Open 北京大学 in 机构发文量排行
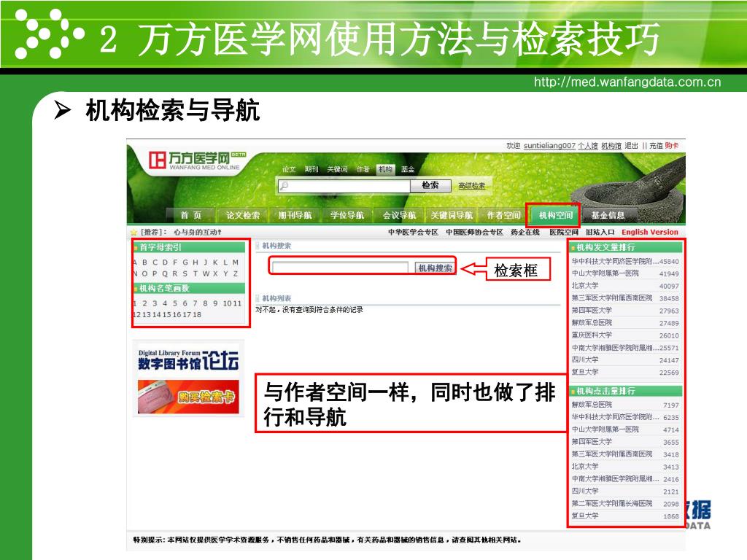 pos(585,286)
